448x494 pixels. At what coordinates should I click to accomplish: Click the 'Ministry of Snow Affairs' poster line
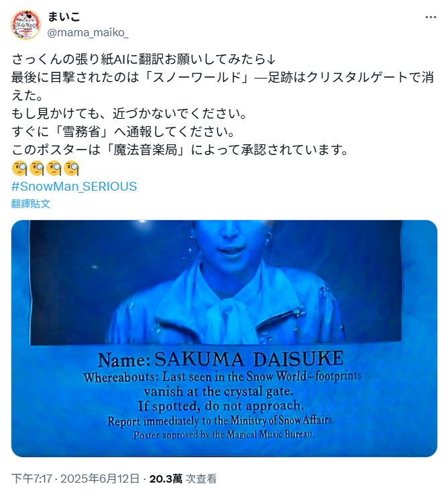221,420
